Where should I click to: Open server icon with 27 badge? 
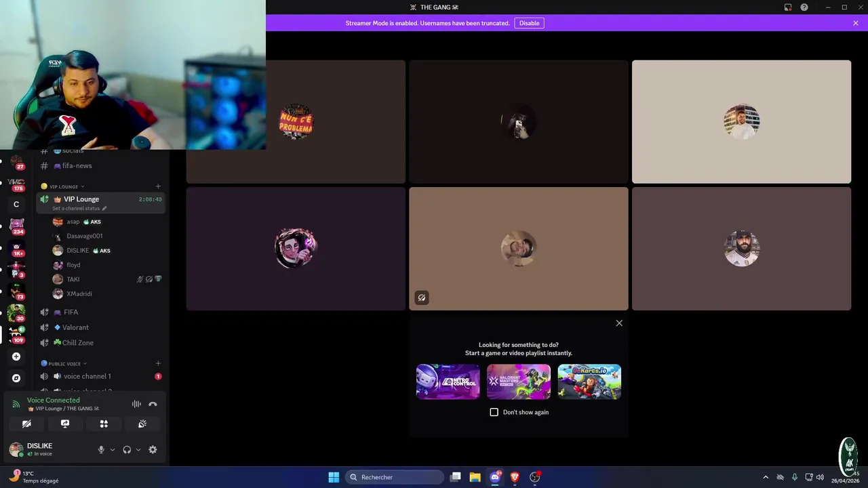pyautogui.click(x=16, y=161)
